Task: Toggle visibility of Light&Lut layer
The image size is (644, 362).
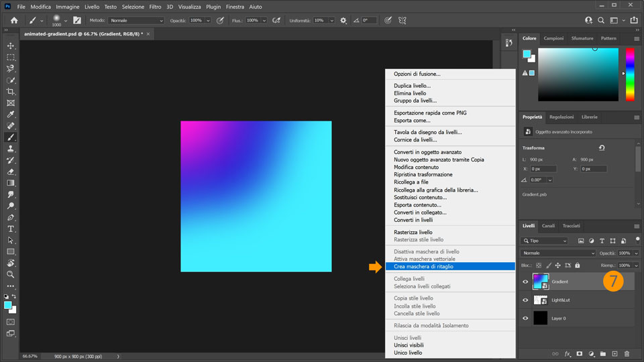Action: pos(525,300)
